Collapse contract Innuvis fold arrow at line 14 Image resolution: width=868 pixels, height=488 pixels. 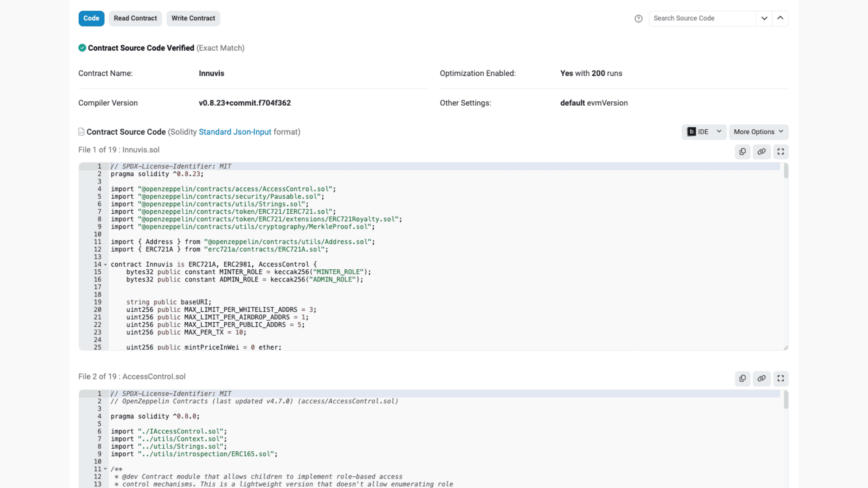105,265
